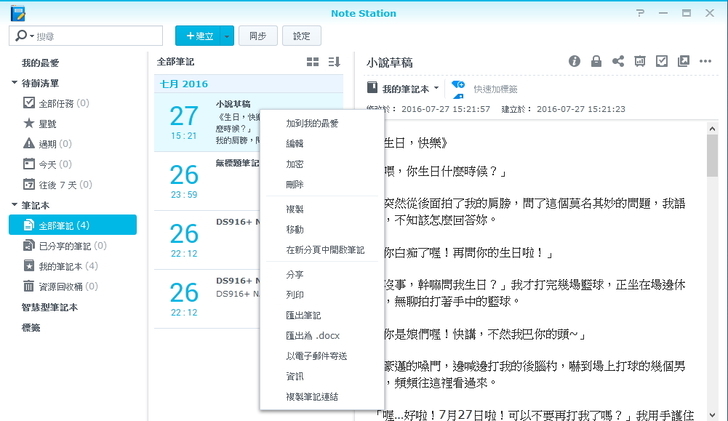This screenshot has width=728, height=421.
Task: Collapse the 筆記本 tree section
Action: click(x=14, y=205)
